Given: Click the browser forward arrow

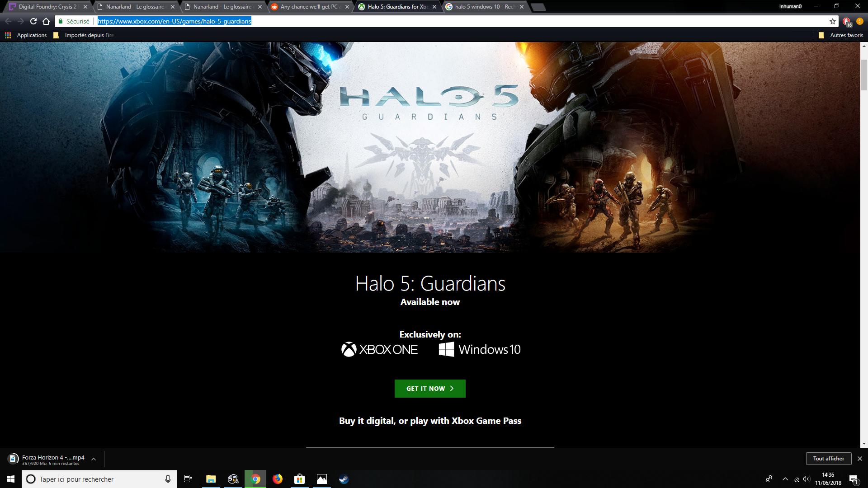Looking at the screenshot, I should point(21,21).
